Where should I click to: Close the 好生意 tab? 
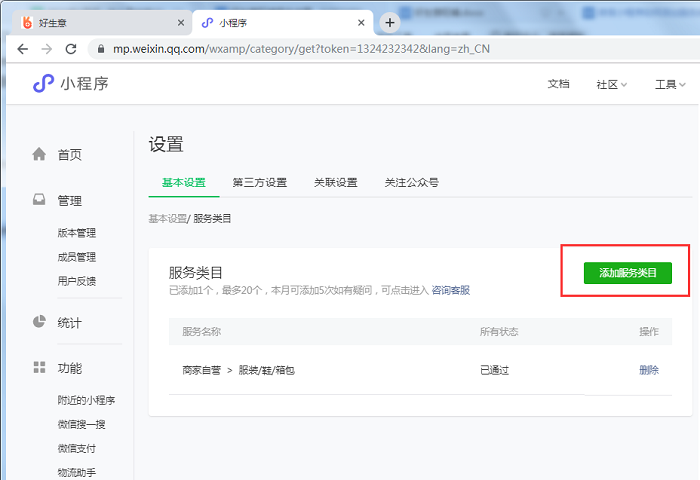tap(181, 22)
